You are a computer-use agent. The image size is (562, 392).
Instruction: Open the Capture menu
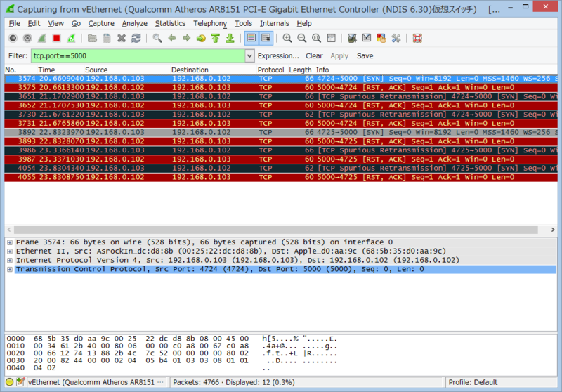pos(101,24)
